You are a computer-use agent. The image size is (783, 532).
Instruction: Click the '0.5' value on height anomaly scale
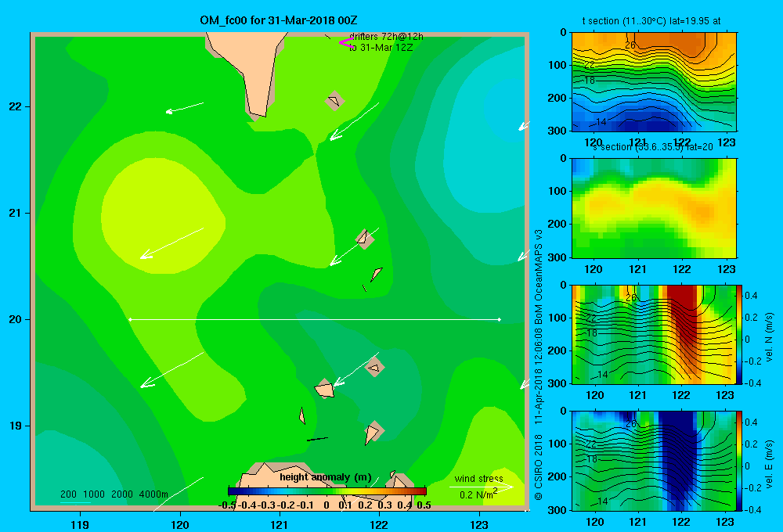coord(424,505)
